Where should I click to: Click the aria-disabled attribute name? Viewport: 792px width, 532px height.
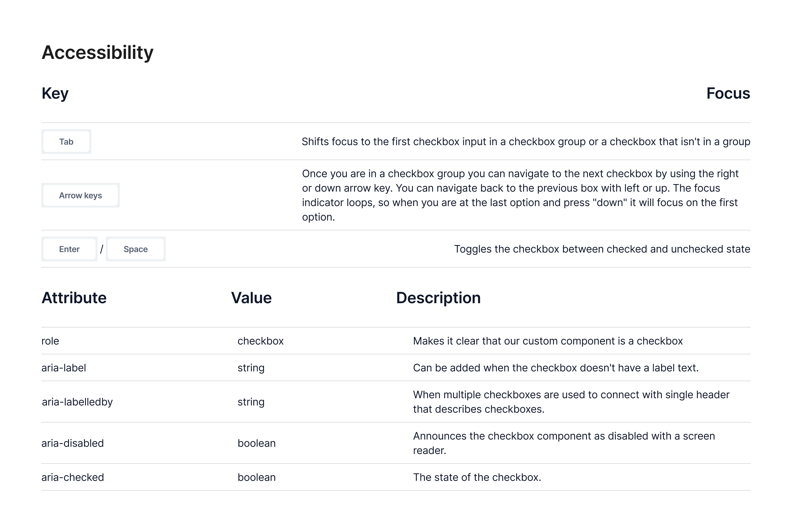(x=73, y=443)
